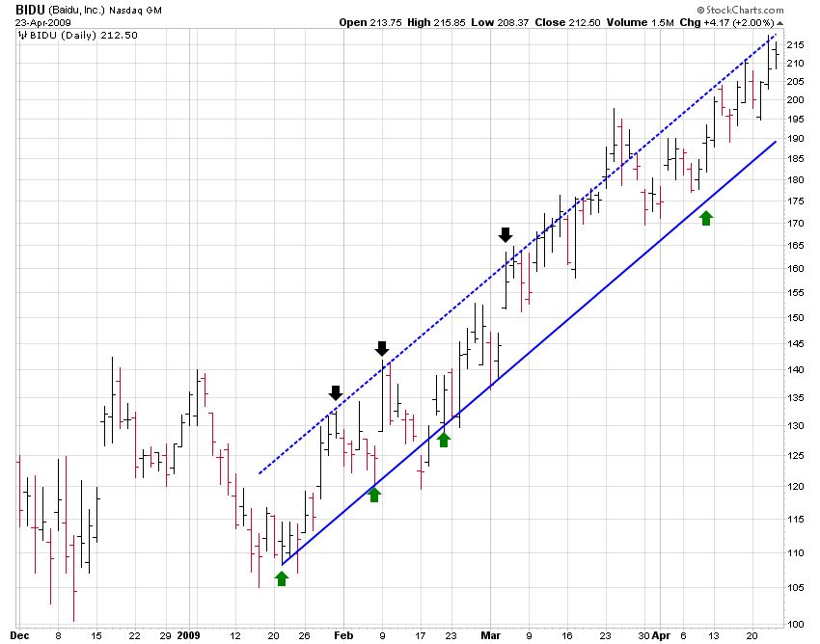Click the 30 date label beside Apr

pos(644,636)
